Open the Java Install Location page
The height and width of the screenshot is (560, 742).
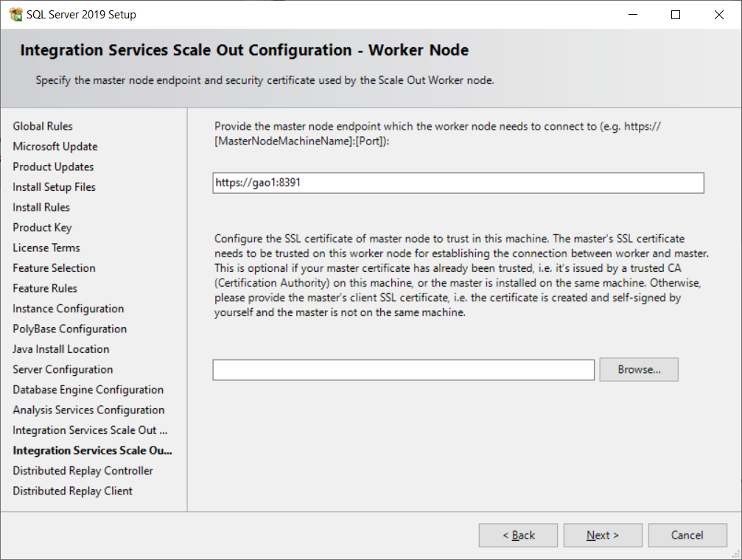[60, 349]
